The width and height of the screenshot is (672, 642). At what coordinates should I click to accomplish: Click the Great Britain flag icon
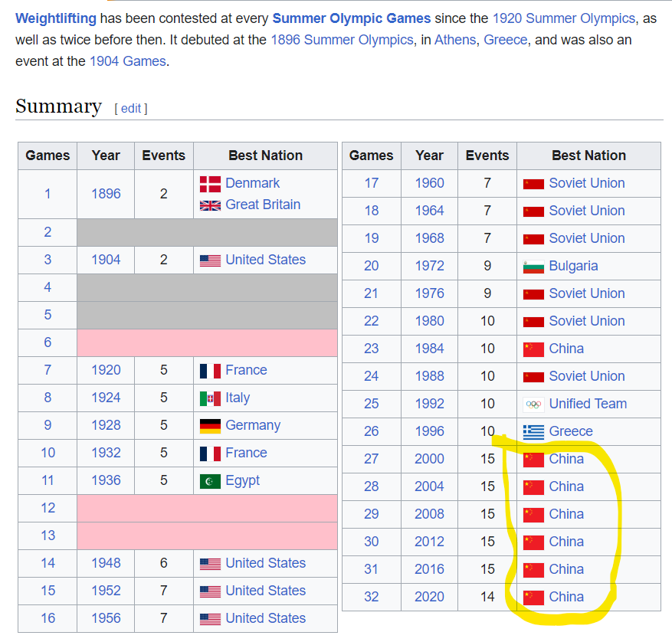tap(211, 205)
